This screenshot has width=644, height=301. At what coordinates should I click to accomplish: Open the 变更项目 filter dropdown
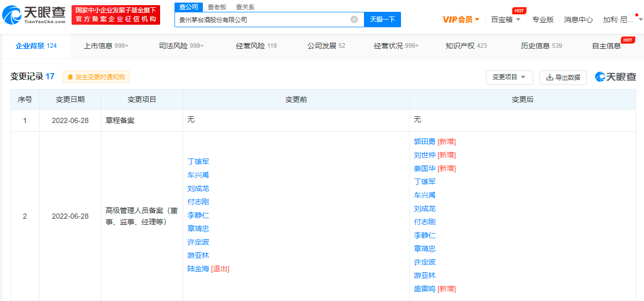509,77
